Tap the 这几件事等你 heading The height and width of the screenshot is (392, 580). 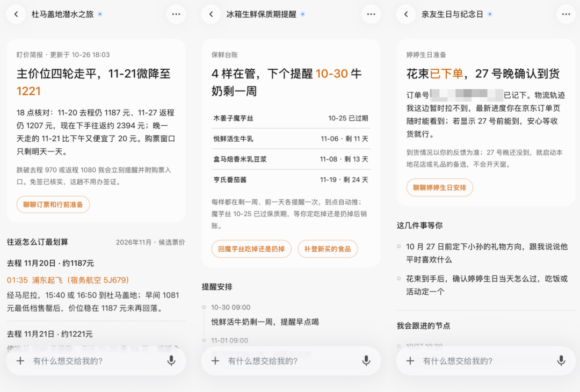[x=419, y=226]
